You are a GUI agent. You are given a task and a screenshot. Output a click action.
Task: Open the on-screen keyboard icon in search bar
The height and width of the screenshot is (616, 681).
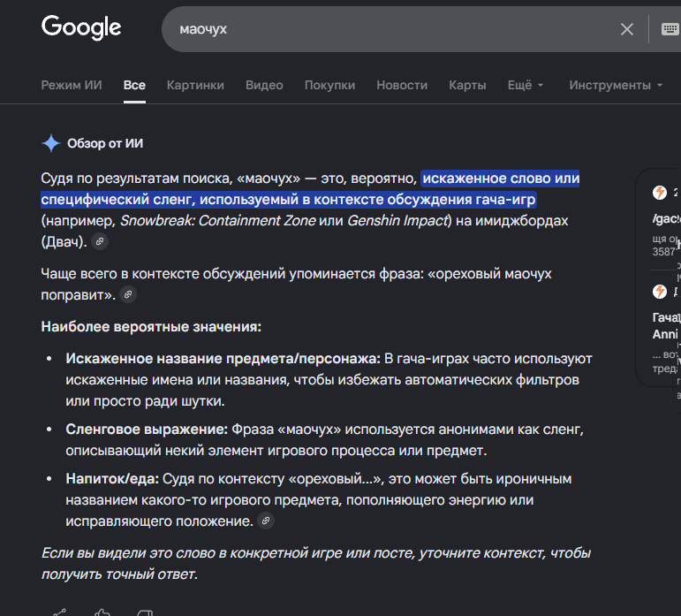click(670, 29)
